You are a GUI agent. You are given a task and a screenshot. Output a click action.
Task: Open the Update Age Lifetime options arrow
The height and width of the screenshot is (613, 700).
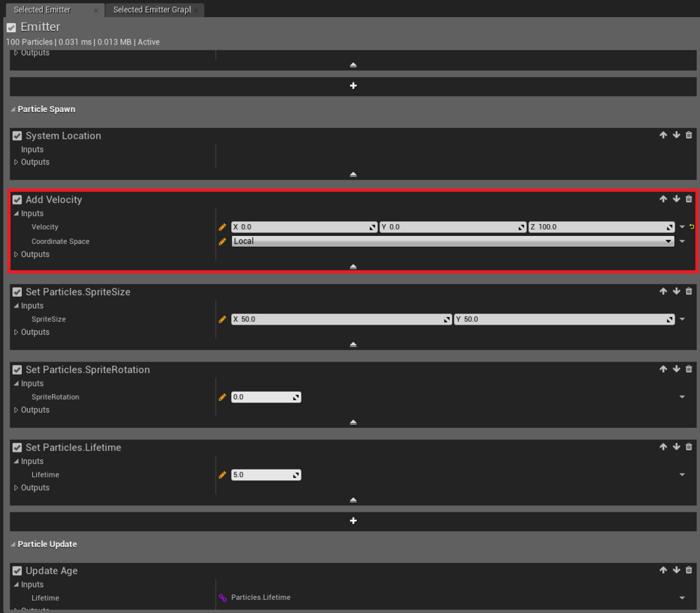click(x=682, y=598)
